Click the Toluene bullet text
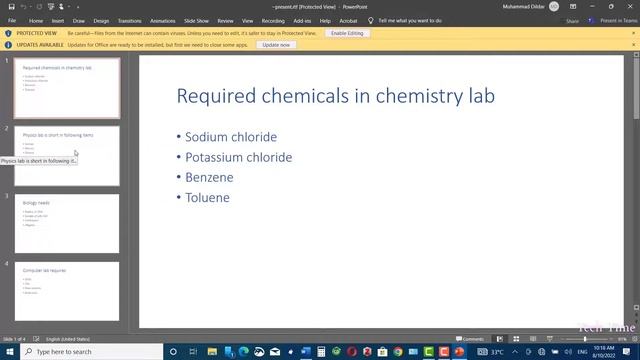 207,198
